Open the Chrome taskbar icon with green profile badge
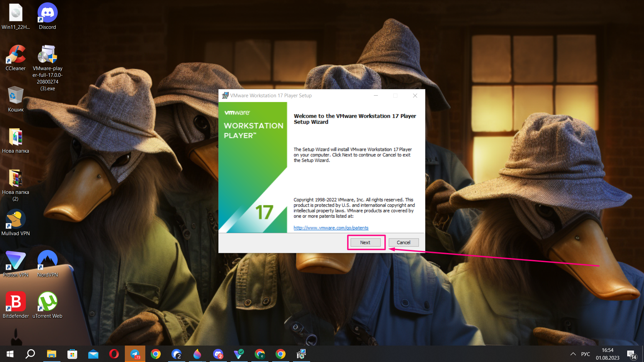The height and width of the screenshot is (362, 644). (260, 354)
